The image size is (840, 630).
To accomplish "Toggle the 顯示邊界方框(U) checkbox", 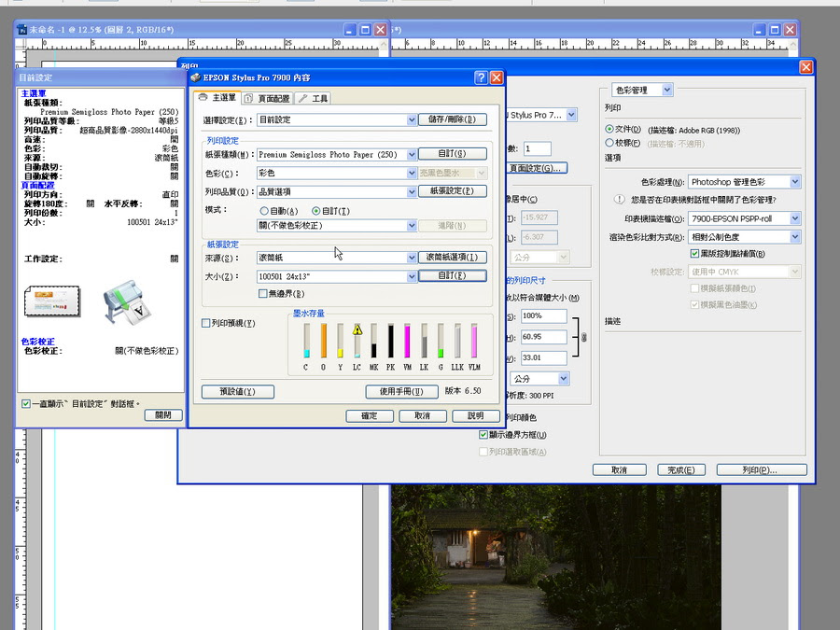I will point(483,434).
